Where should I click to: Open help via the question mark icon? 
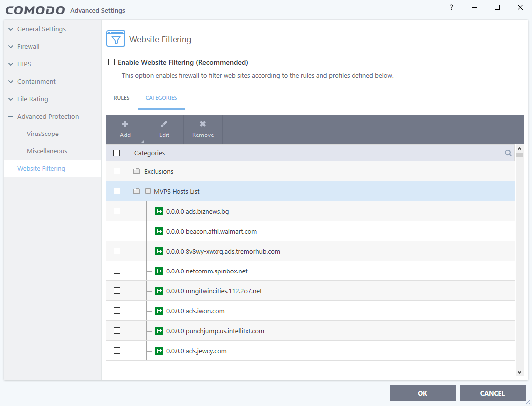pos(451,7)
